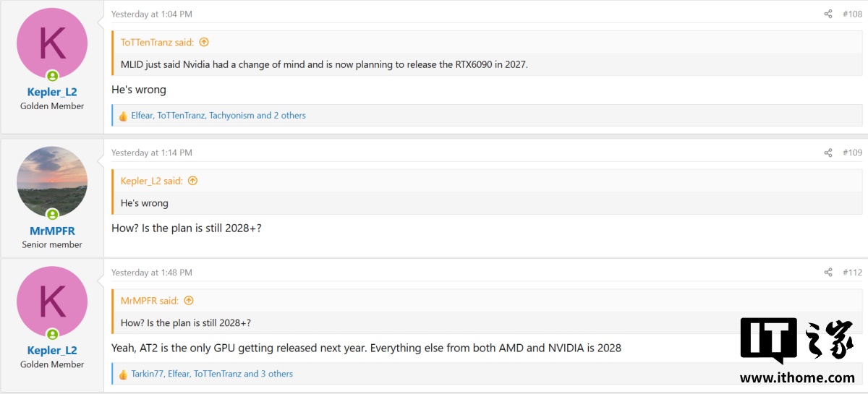Open Kepler_L2 avatar in first post
Screen dimensions: 868x394
click(52, 43)
